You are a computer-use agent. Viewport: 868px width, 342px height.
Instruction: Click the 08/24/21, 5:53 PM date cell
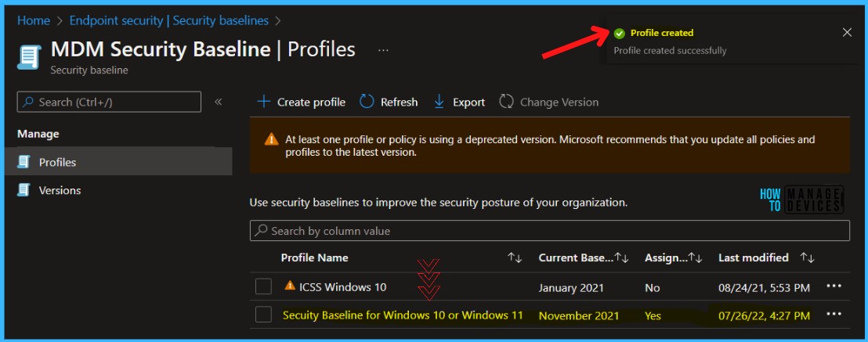coord(764,288)
